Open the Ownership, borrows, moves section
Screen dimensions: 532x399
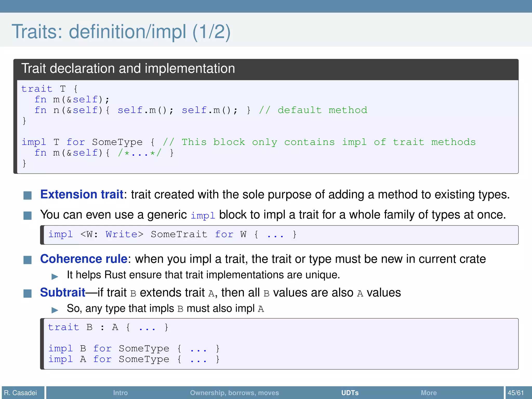[234, 393]
